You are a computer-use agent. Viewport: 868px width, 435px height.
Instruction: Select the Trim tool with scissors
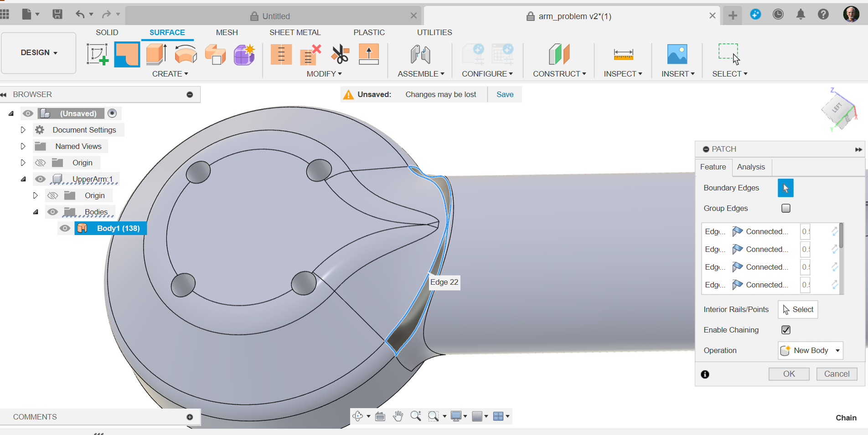pos(340,54)
